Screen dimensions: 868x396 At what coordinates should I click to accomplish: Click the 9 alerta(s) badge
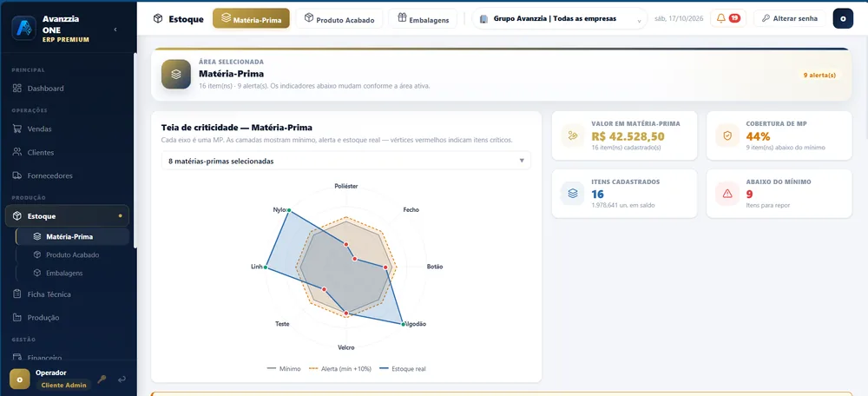819,75
